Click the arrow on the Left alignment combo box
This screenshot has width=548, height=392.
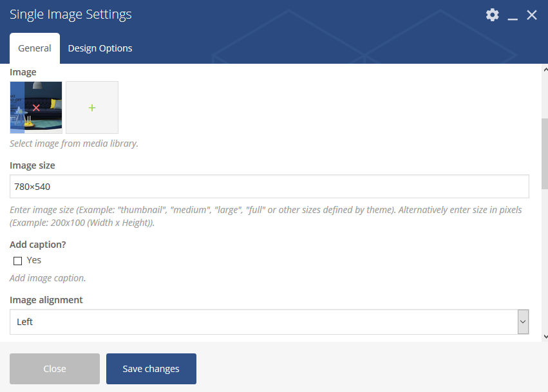[523, 322]
